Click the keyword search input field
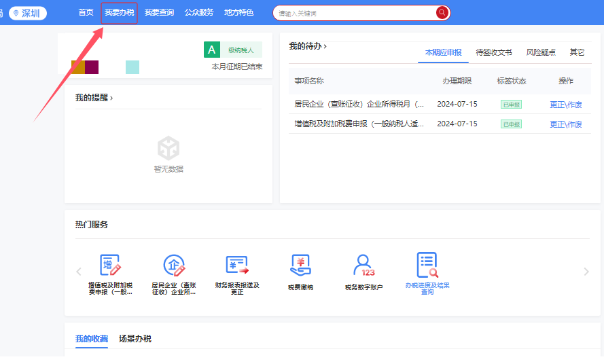Image resolution: width=604 pixels, height=364 pixels. 353,13
